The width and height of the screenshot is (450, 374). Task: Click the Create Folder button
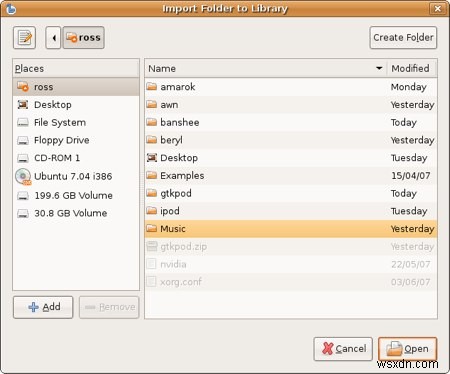click(403, 38)
